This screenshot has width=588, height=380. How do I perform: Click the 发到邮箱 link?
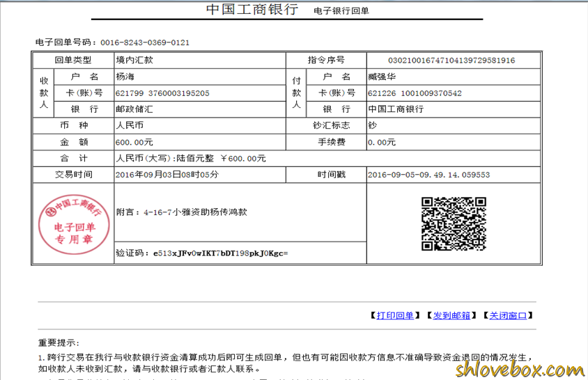pyautogui.click(x=451, y=315)
